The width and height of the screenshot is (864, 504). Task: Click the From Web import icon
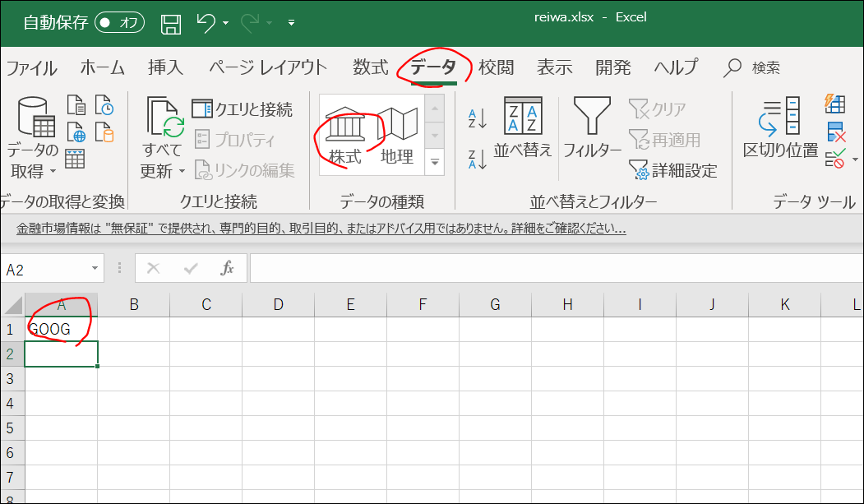[76, 132]
